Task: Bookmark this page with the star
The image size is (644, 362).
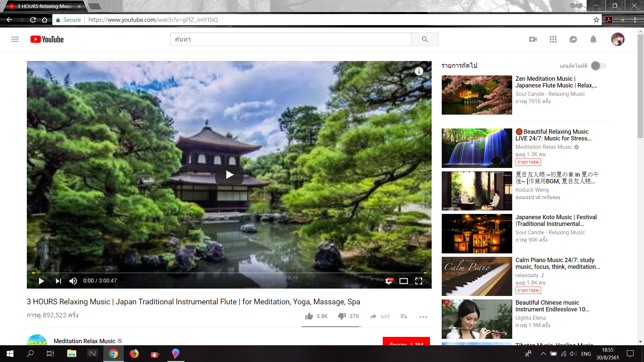Action: coord(596,20)
